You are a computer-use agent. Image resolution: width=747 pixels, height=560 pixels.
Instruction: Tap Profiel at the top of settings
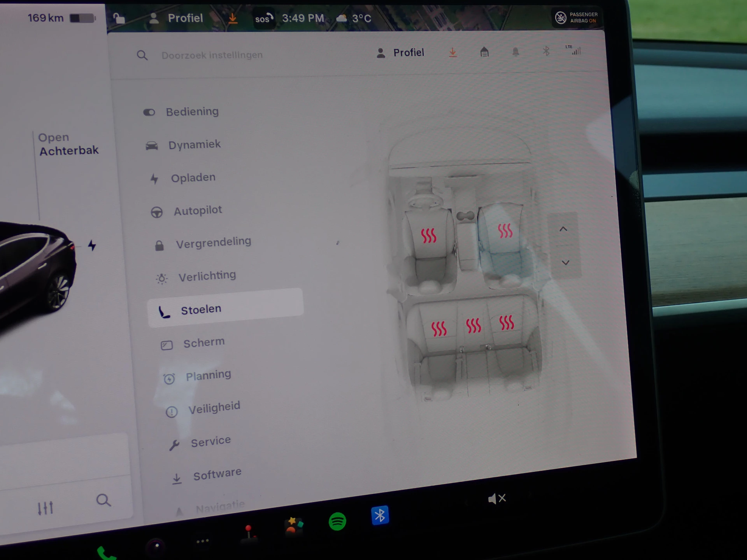point(408,52)
